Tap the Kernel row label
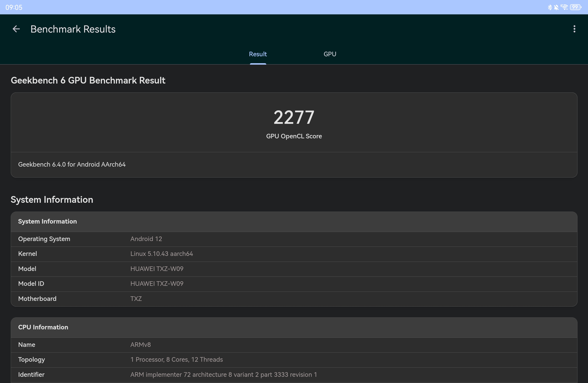This screenshot has height=383, width=588. [28, 254]
